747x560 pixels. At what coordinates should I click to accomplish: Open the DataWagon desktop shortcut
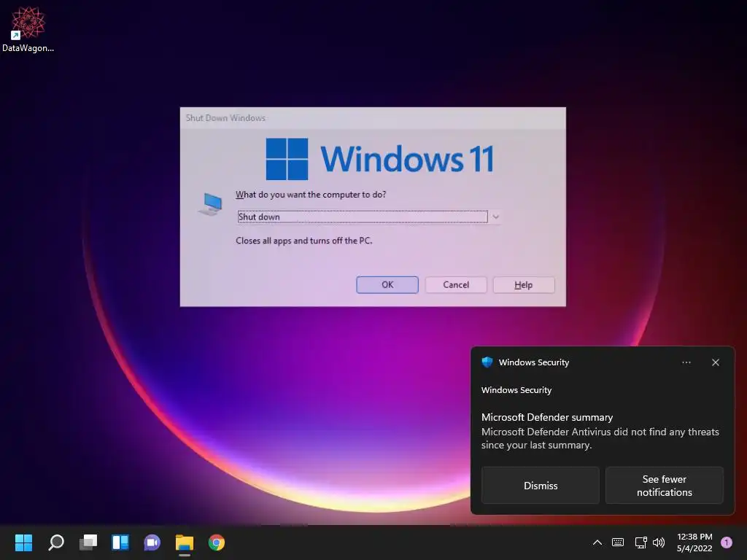(28, 29)
